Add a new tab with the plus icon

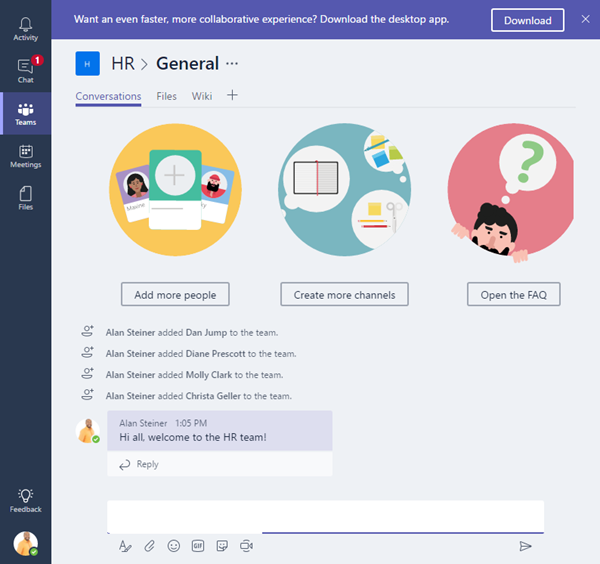[232, 95]
